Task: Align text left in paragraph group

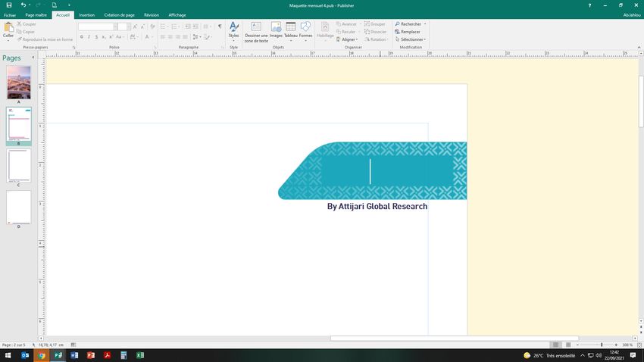Action: tap(163, 37)
